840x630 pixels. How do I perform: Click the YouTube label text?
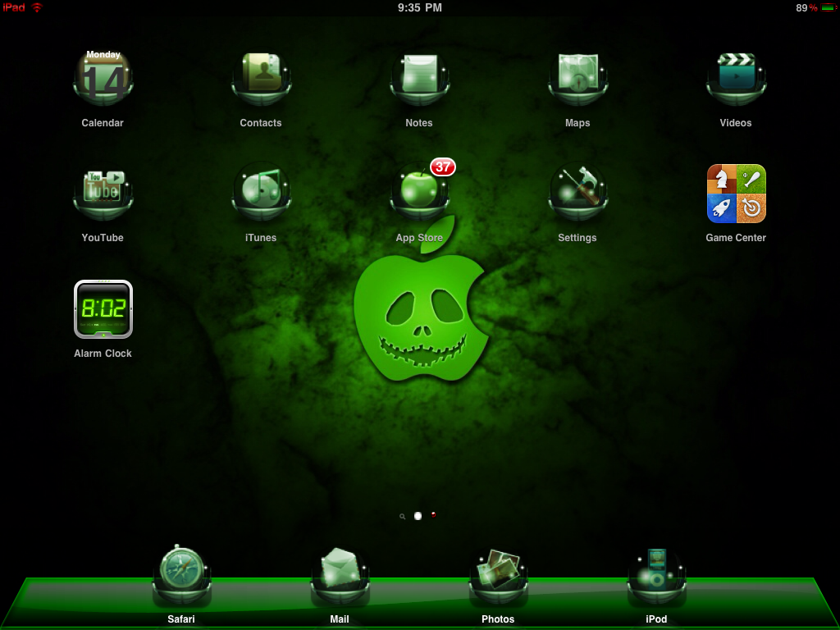pyautogui.click(x=103, y=237)
